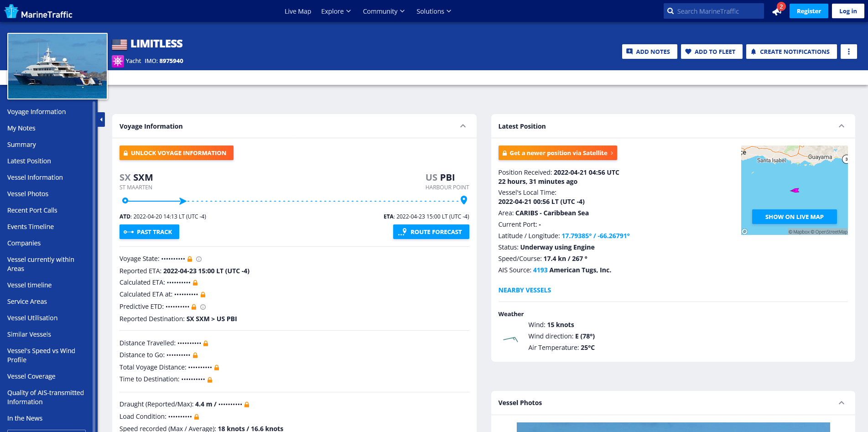Select Latest Position in sidebar
The width and height of the screenshot is (868, 432).
[x=29, y=161]
